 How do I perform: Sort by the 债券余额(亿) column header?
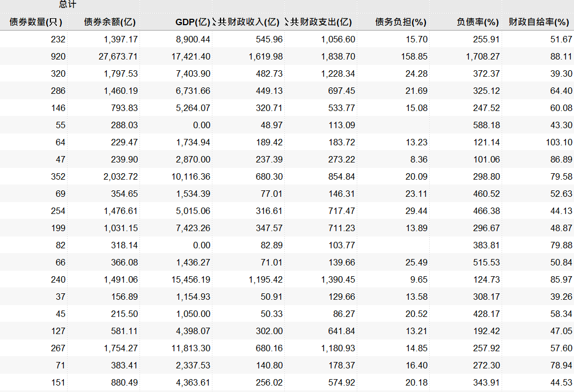coord(110,22)
